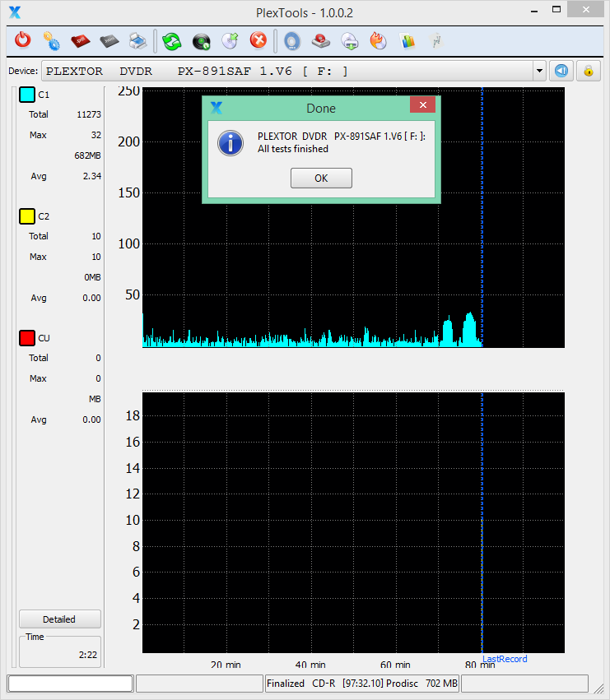The image size is (610, 700).
Task: Click the yellow padlock icon
Action: pyautogui.click(x=588, y=71)
